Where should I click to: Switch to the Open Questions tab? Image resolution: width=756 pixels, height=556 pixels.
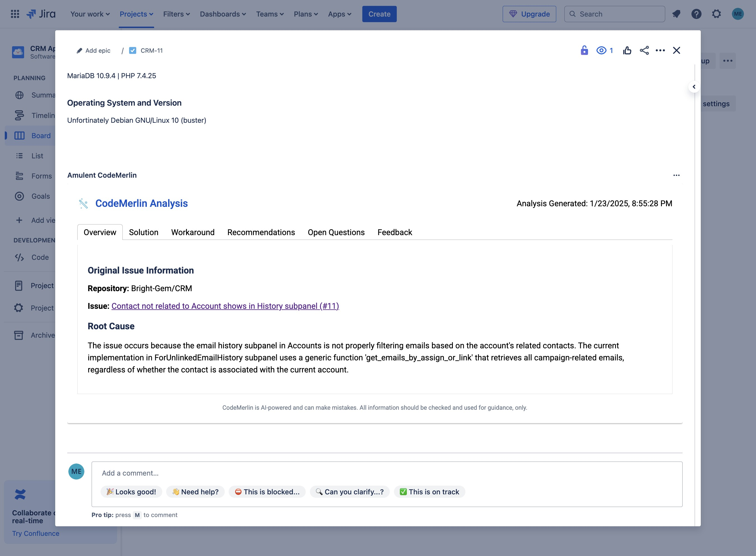(x=336, y=232)
